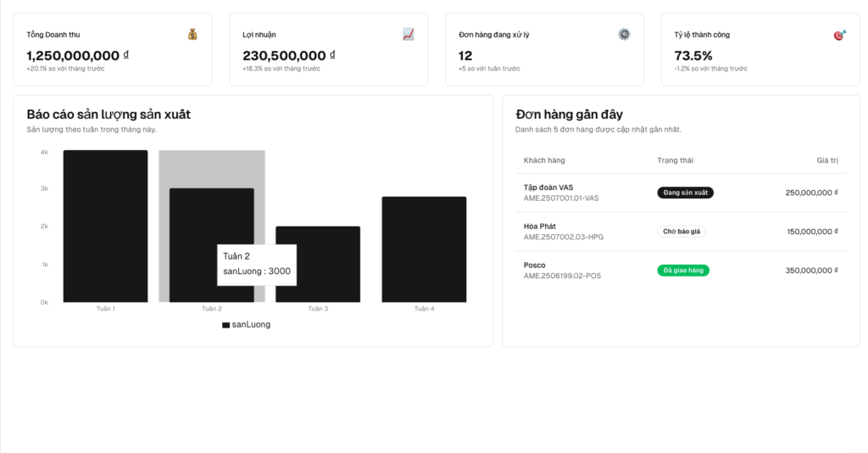Click the Đang sản xuất status badge

[x=685, y=193]
